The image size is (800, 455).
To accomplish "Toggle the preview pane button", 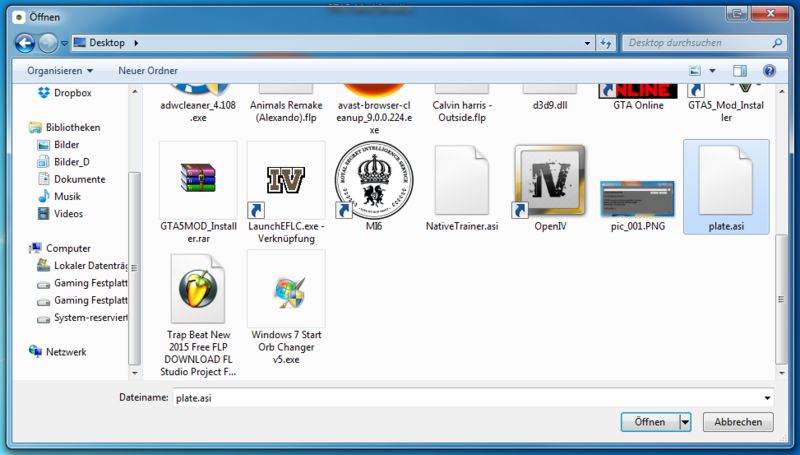I will coord(740,71).
